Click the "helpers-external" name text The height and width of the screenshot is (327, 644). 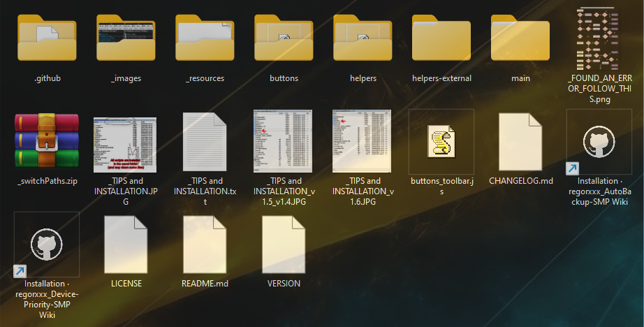(x=441, y=78)
